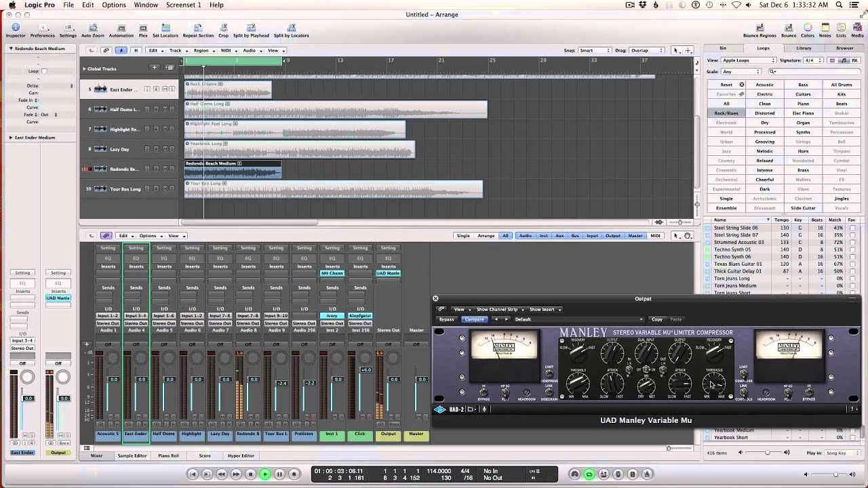This screenshot has width=868, height=488.
Task: Mute the East Ender track in Arrange
Action: (164, 89)
